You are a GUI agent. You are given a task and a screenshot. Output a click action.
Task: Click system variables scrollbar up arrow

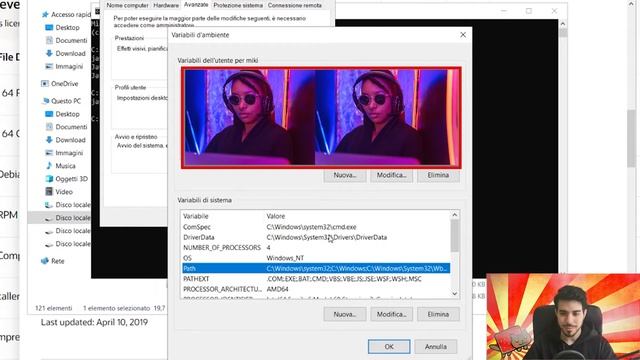455,215
